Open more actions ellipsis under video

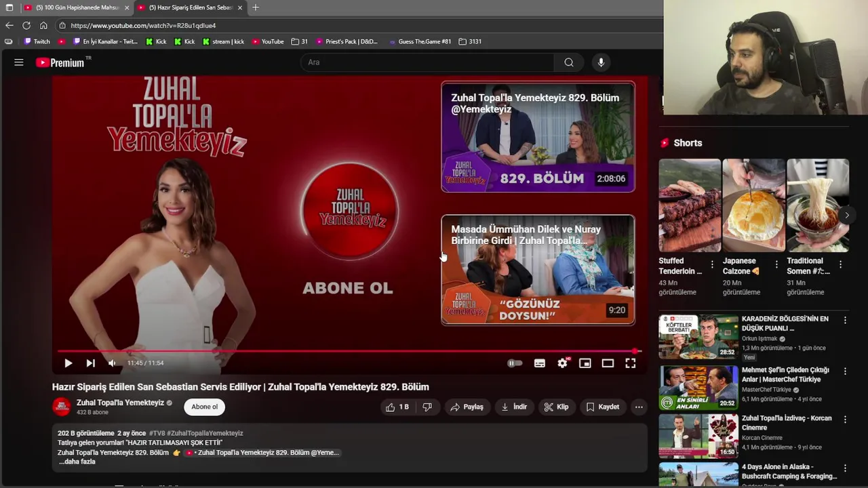pos(639,407)
